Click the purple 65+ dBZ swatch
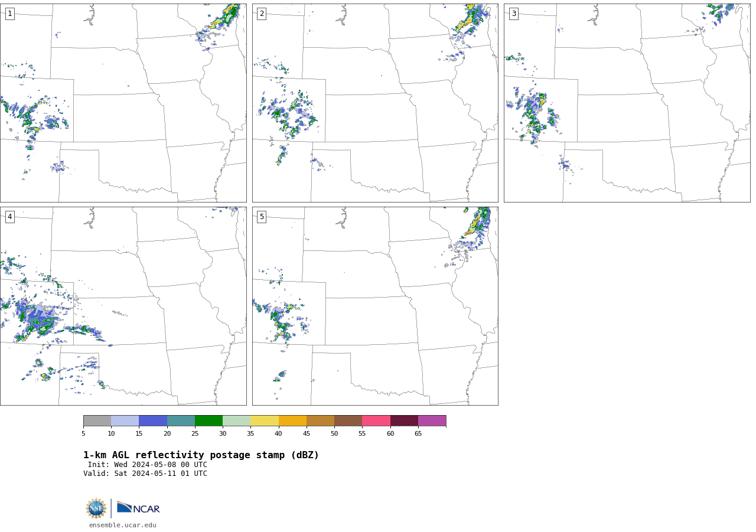Screen dimensions: 756x532 pos(432,421)
